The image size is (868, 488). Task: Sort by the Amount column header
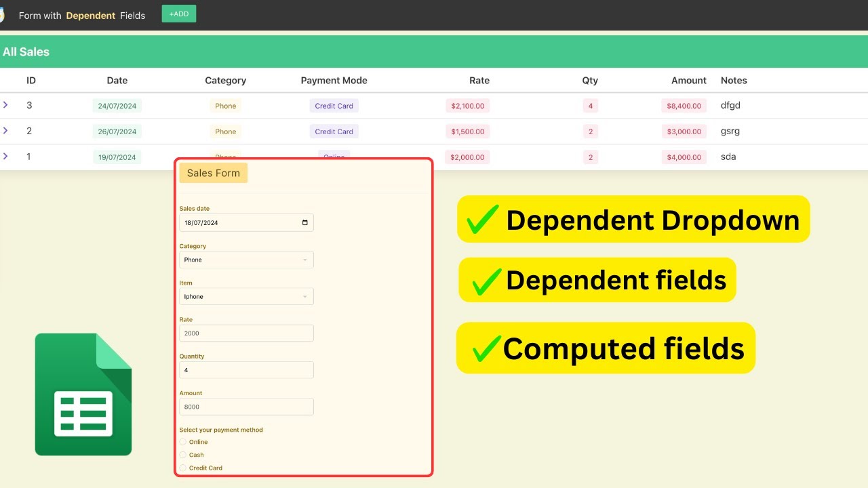tap(689, 80)
